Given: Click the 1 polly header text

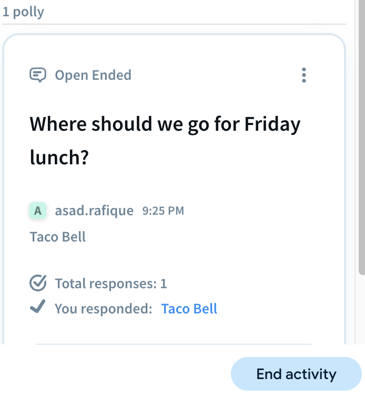Looking at the screenshot, I should (x=23, y=12).
